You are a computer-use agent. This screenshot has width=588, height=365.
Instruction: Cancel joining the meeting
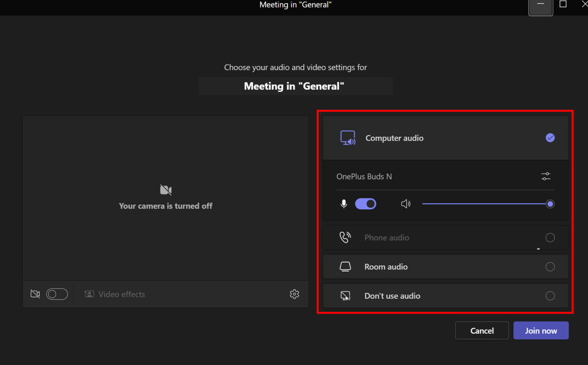tap(482, 330)
